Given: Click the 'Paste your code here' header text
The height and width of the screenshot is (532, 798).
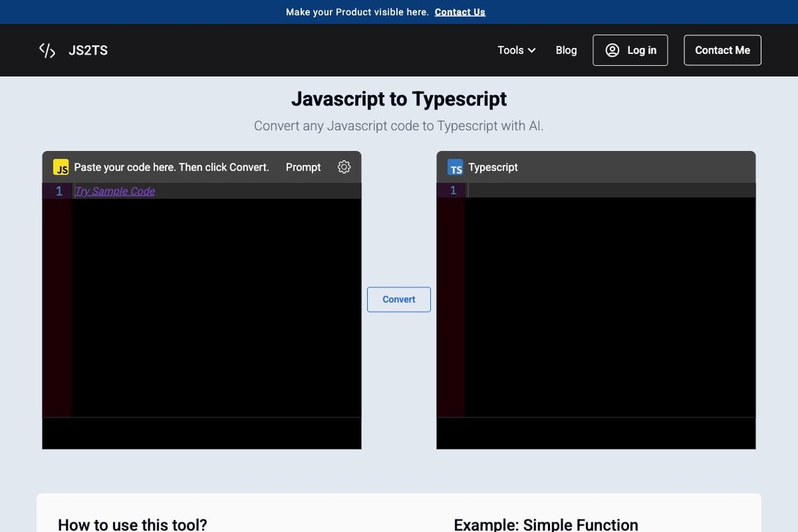Looking at the screenshot, I should 172,168.
